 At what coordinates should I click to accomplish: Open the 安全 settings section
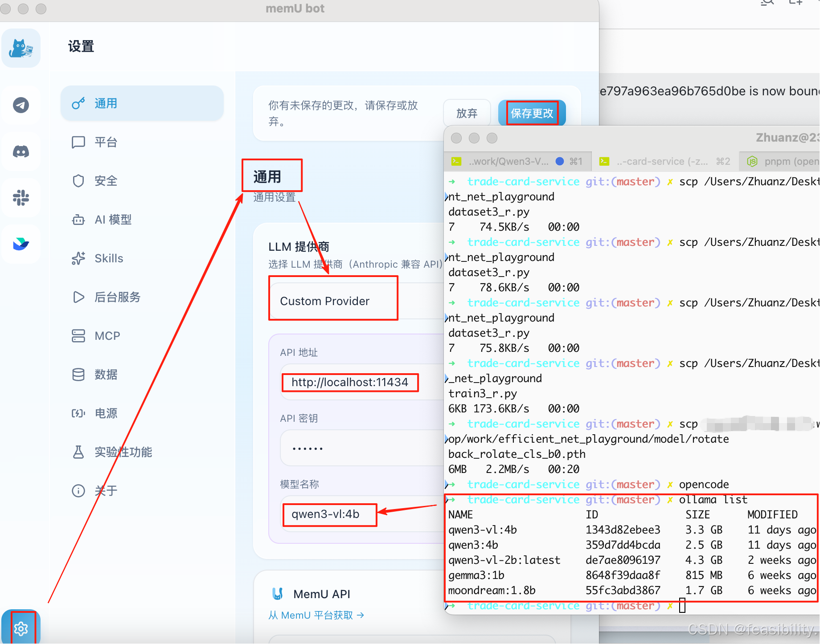coord(142,181)
